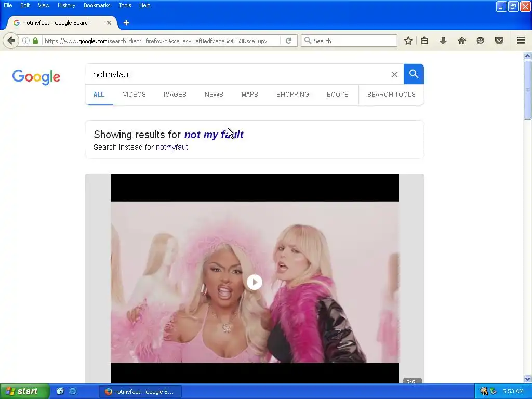Switch to the NEWS results tab
Screen dimensions: 532x399
tap(214, 95)
